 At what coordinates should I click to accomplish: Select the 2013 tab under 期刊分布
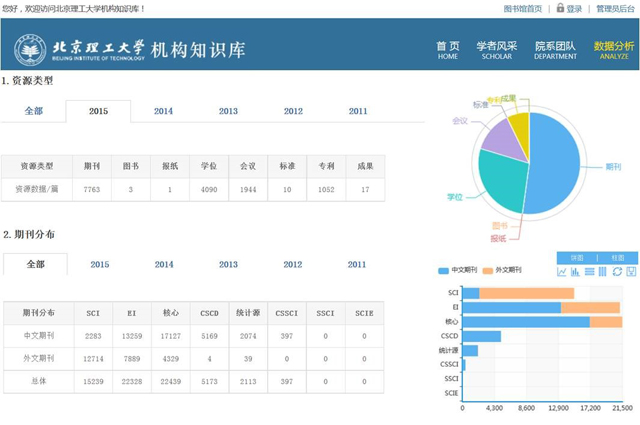[x=228, y=264]
